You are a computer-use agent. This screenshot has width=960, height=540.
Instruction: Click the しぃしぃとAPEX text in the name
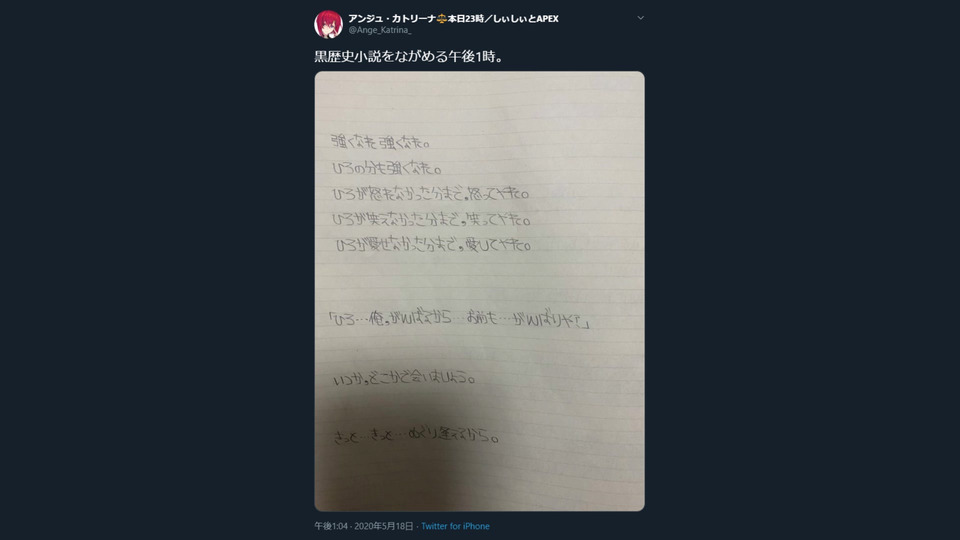[x=525, y=19]
